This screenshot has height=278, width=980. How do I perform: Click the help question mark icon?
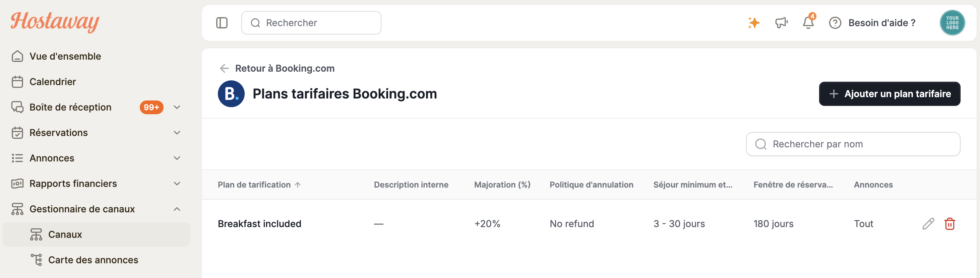835,23
